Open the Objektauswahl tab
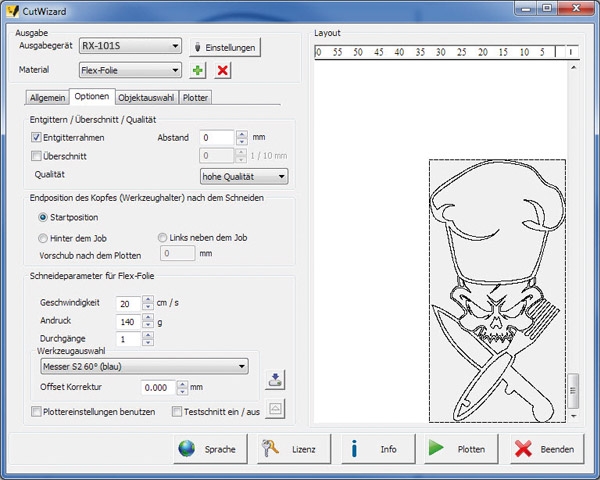This screenshot has width=600, height=480. (x=145, y=98)
